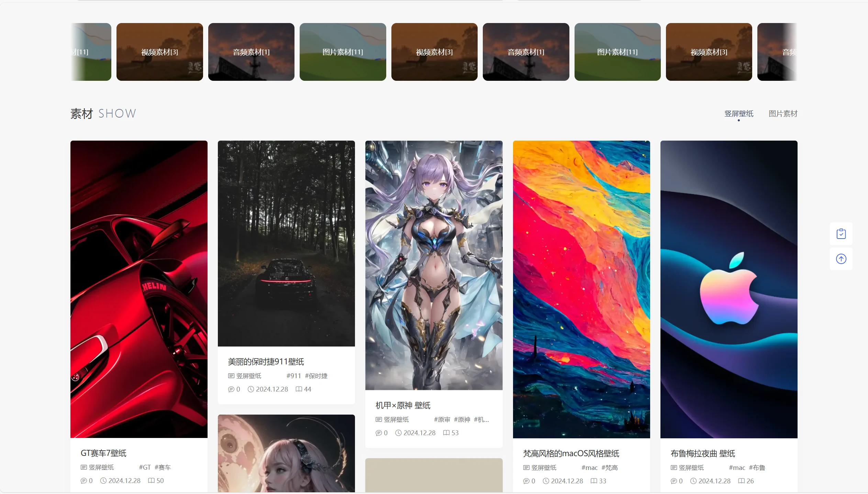
Task: Select the 竖屏壁纸 tab
Action: point(738,113)
